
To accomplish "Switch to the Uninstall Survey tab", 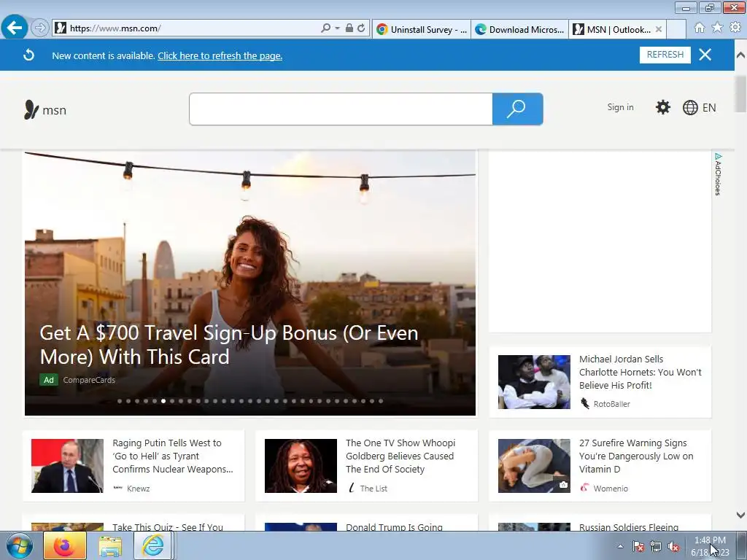I will (x=421, y=29).
